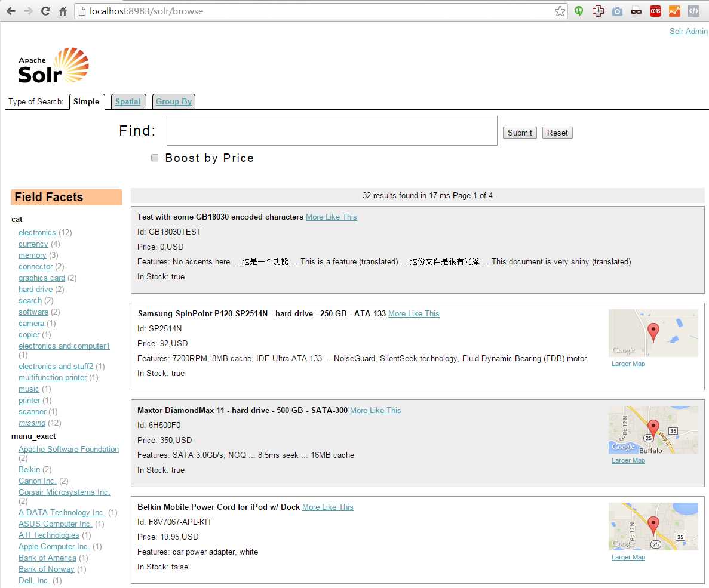Select the Simple search tab

(87, 101)
